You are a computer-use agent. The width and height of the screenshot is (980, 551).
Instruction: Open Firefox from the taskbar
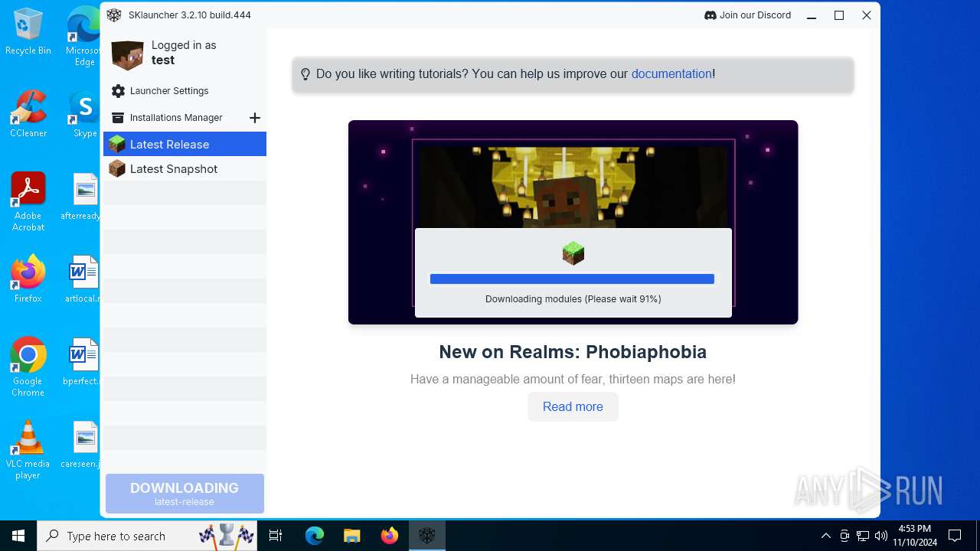(389, 536)
